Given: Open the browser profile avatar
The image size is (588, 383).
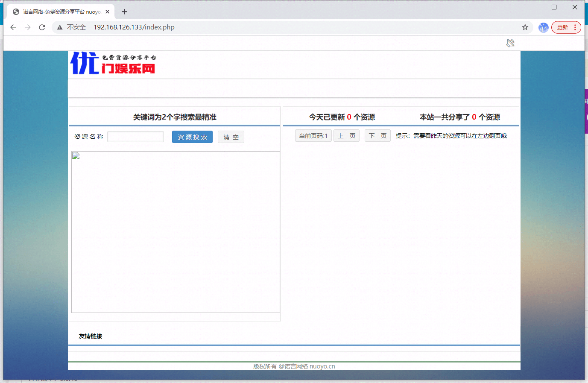Looking at the screenshot, I should (543, 27).
